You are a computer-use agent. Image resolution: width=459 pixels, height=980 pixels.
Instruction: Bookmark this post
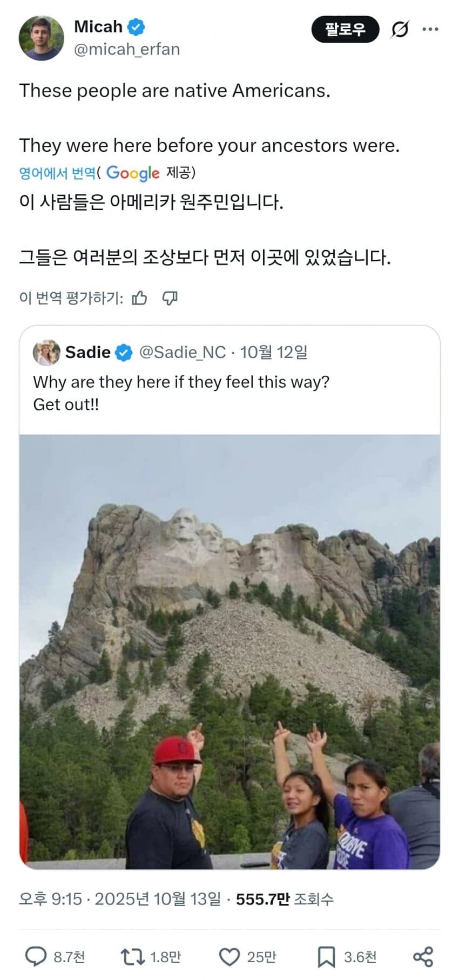click(x=326, y=957)
